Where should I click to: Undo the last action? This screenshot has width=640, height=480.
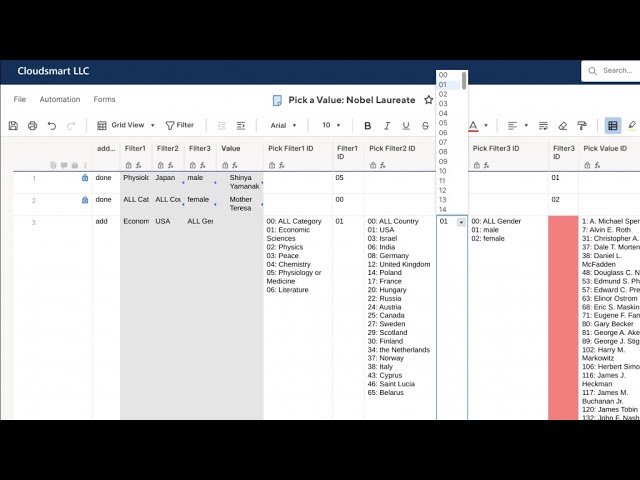coord(52,126)
